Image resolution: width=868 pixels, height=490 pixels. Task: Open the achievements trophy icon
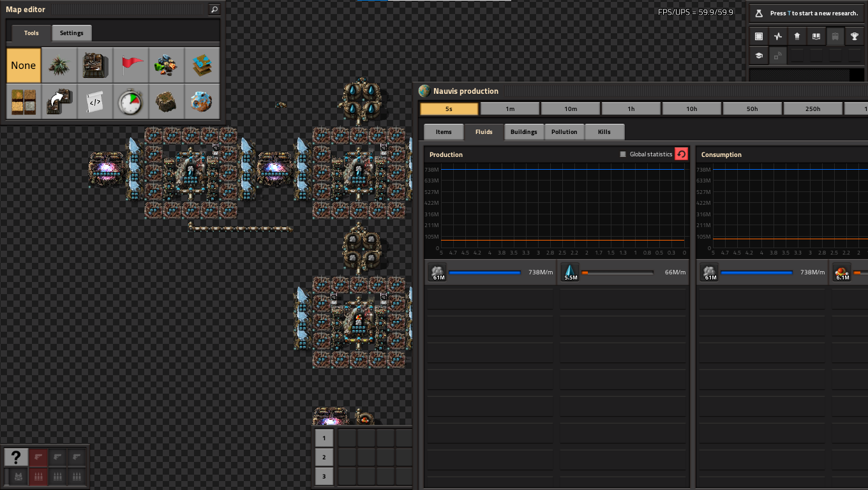[x=854, y=36]
